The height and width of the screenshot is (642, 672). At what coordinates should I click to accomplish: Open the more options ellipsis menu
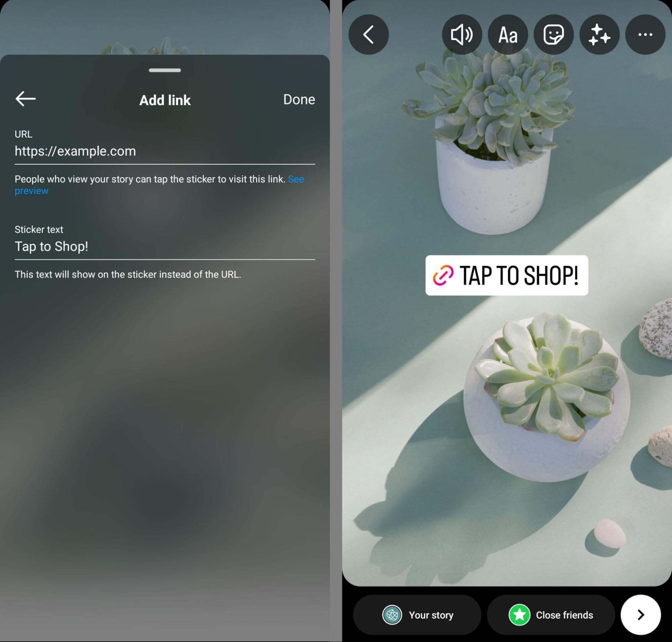(645, 34)
